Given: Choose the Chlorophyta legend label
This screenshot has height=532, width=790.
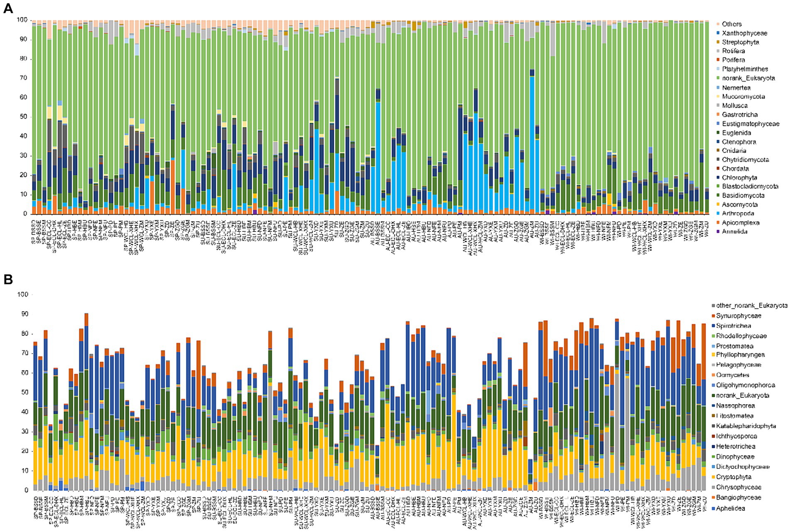Looking at the screenshot, I should (x=739, y=178).
